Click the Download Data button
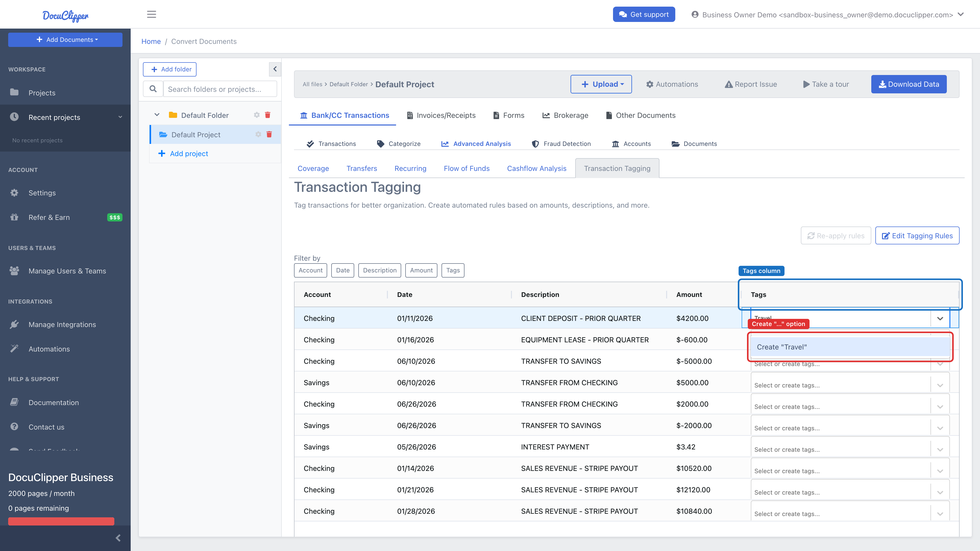This screenshot has width=980, height=551. [909, 84]
